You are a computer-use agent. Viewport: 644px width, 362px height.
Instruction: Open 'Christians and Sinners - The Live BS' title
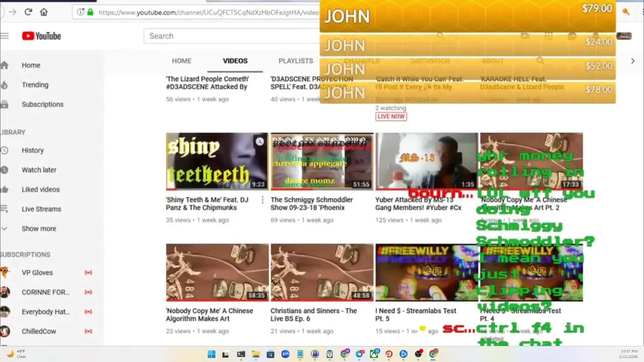tap(313, 315)
